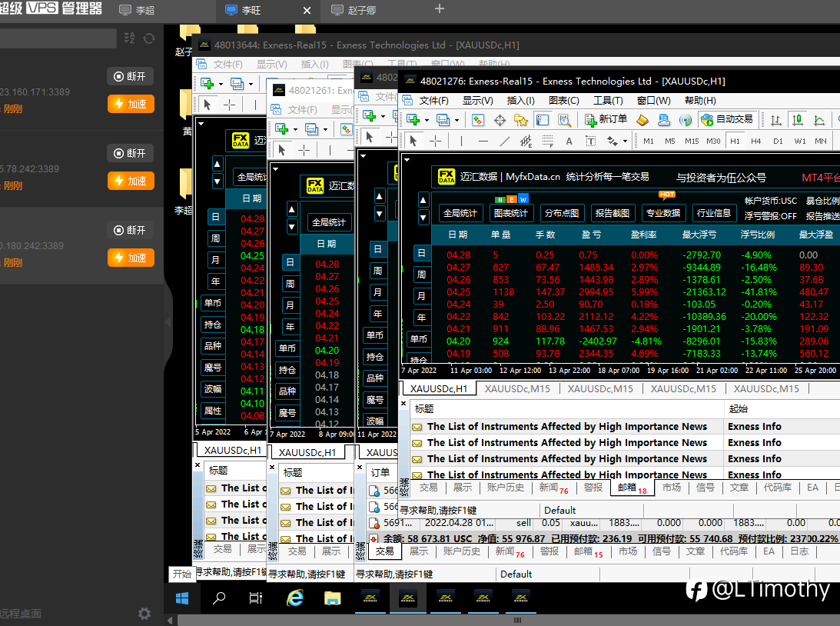Click the 报告截图 button

tap(613, 213)
